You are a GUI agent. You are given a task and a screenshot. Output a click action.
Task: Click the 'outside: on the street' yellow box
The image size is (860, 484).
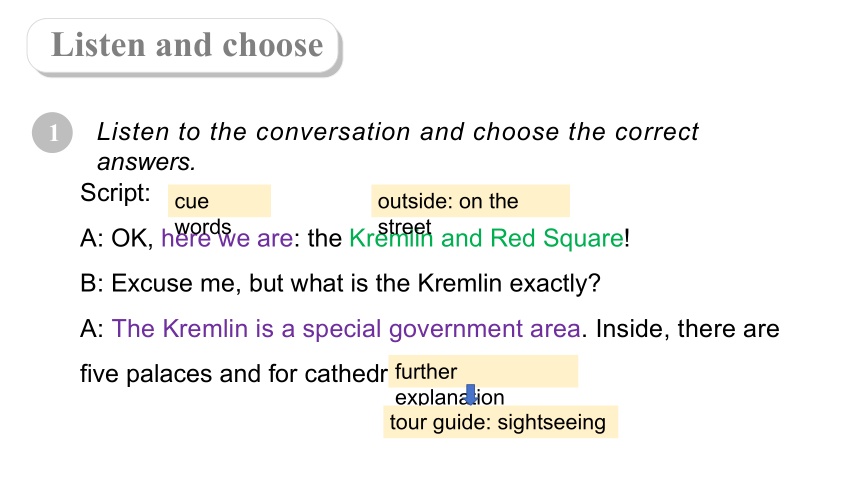pos(471,201)
